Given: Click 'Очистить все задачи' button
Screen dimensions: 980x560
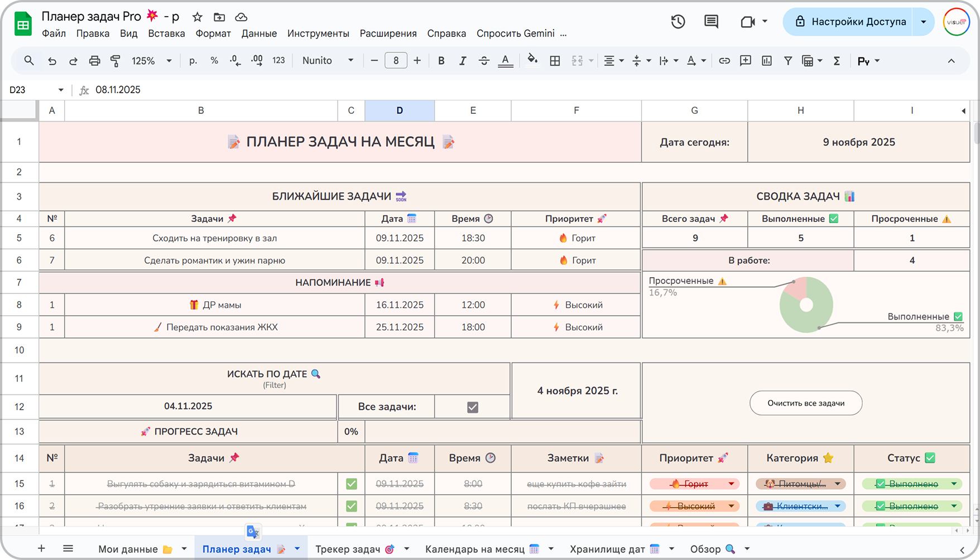Looking at the screenshot, I should click(x=805, y=403).
